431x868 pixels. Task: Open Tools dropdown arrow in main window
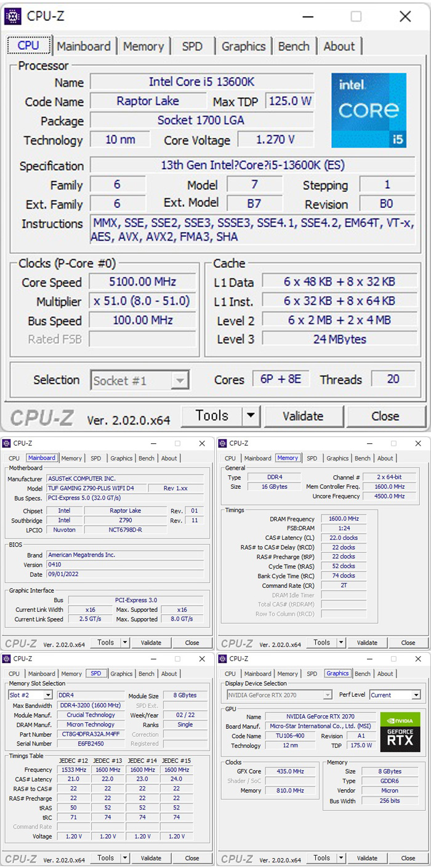tap(250, 416)
